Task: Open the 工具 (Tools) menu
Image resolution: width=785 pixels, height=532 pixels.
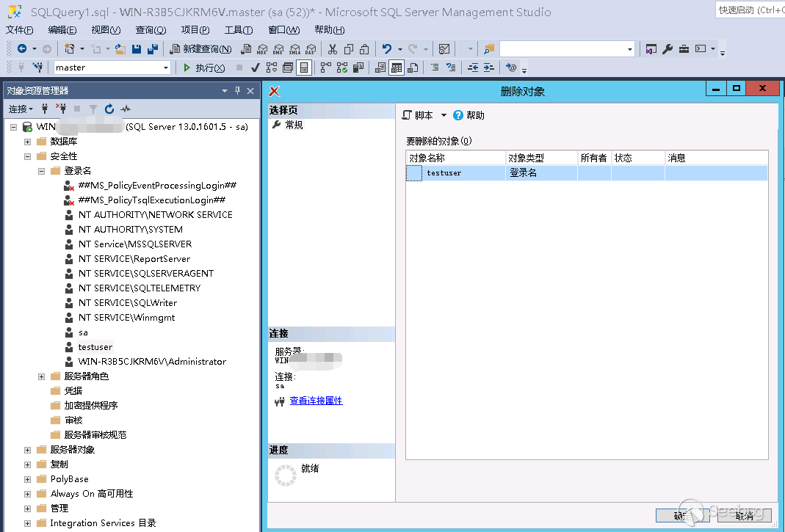Action: coord(238,30)
